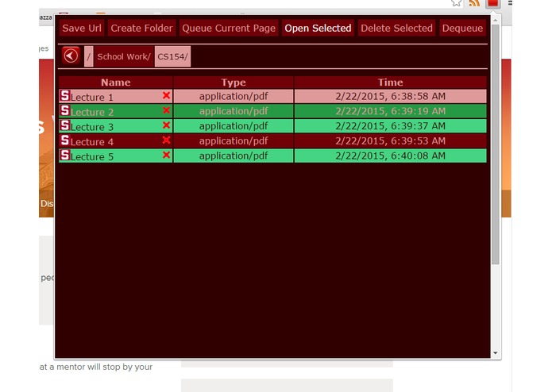Click the 6:39:37 AM timestamp

click(x=391, y=126)
